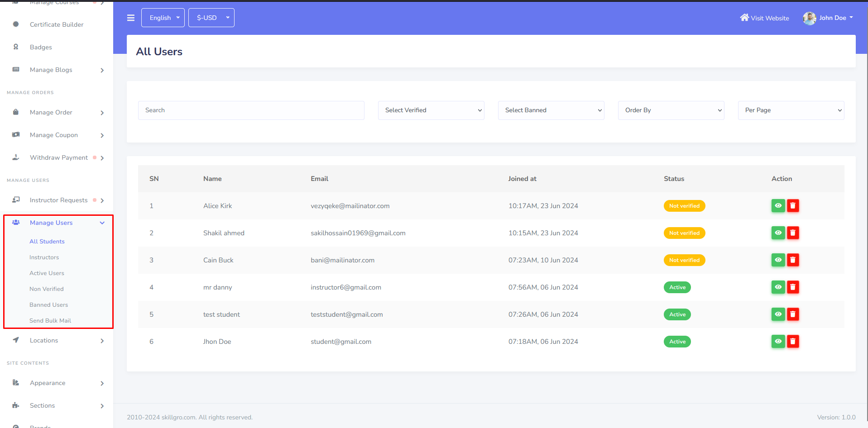Delete user Jhon Doe
This screenshot has width=868, height=428.
(x=793, y=342)
